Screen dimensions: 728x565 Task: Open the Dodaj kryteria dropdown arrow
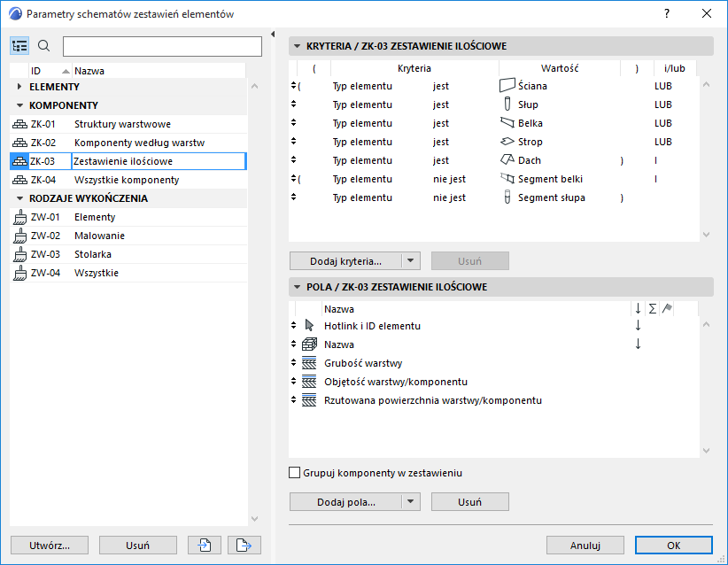point(409,261)
